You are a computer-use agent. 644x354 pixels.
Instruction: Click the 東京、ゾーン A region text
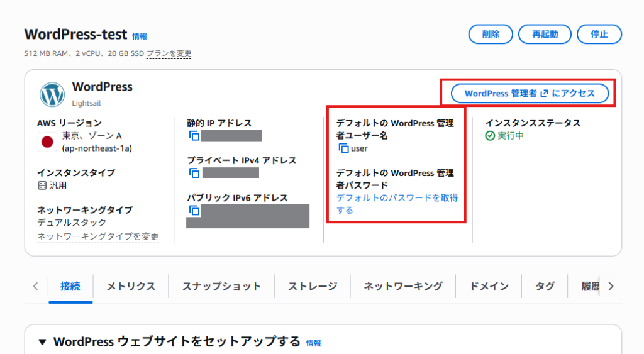[x=92, y=136]
